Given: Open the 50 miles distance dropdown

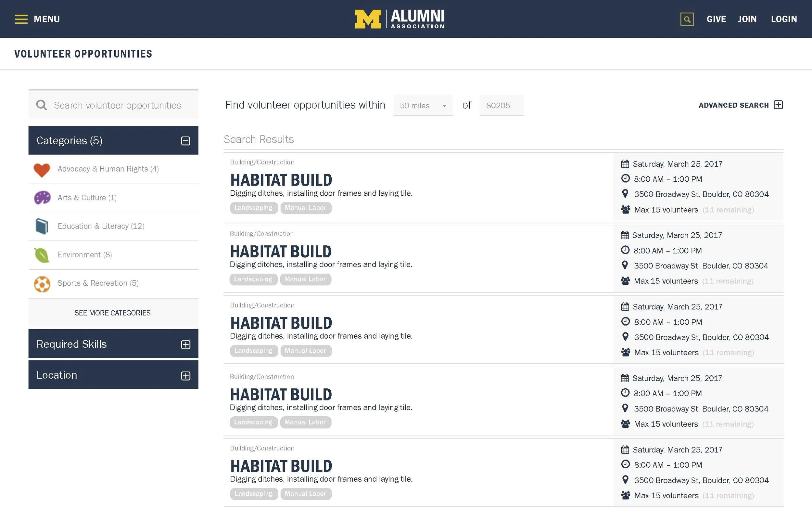Looking at the screenshot, I should point(423,105).
